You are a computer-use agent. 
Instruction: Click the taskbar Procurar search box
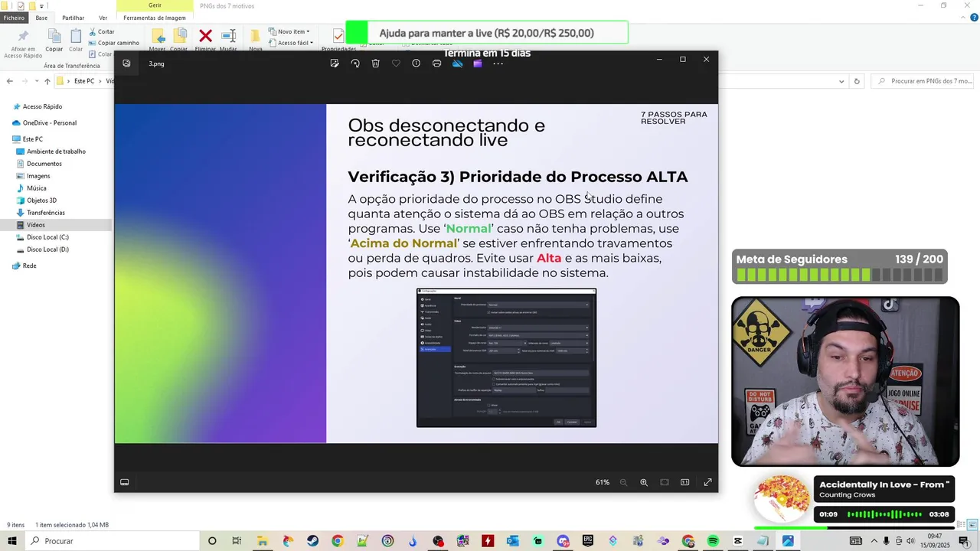pyautogui.click(x=113, y=541)
